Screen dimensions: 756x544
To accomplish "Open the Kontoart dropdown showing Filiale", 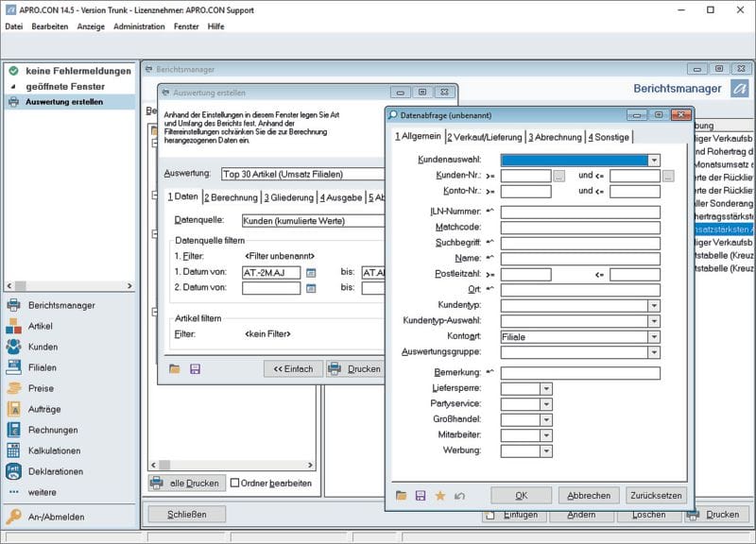I will pos(654,336).
